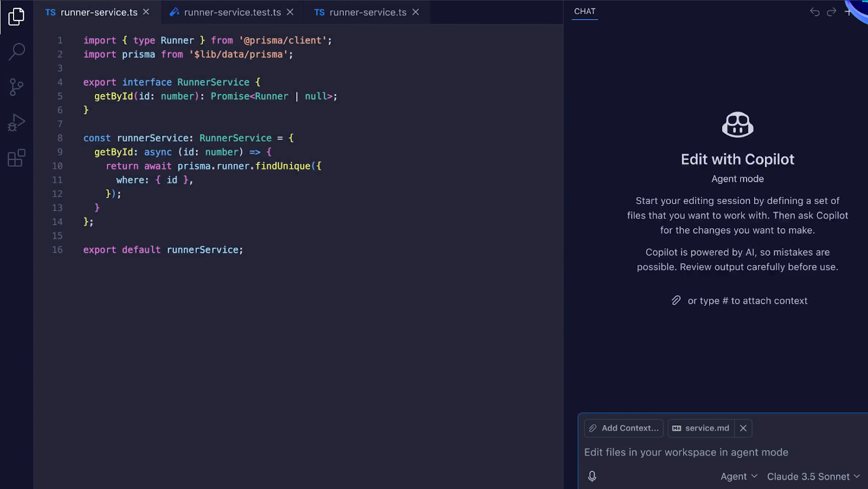Open the Claude 3.5 Sonnet model dropdown
868x489 pixels.
[x=813, y=476]
